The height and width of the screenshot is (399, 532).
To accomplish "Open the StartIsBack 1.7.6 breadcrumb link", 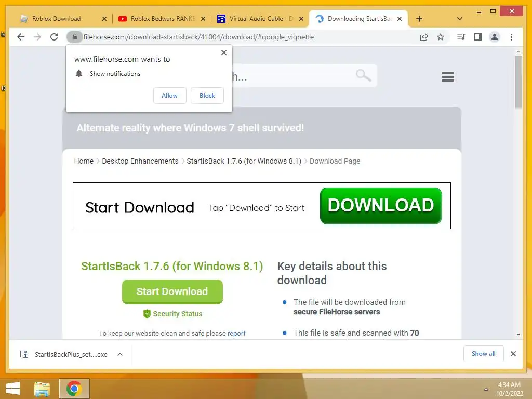I will click(244, 161).
